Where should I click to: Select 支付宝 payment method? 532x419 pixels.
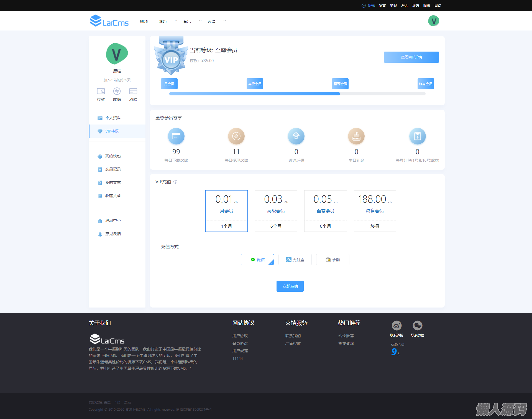[295, 260]
